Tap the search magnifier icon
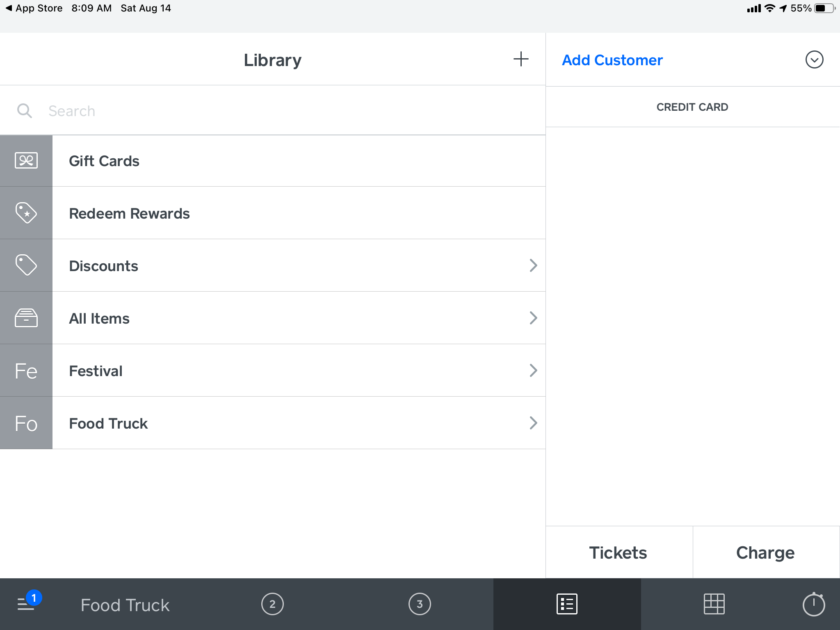840x630 pixels. (x=25, y=111)
